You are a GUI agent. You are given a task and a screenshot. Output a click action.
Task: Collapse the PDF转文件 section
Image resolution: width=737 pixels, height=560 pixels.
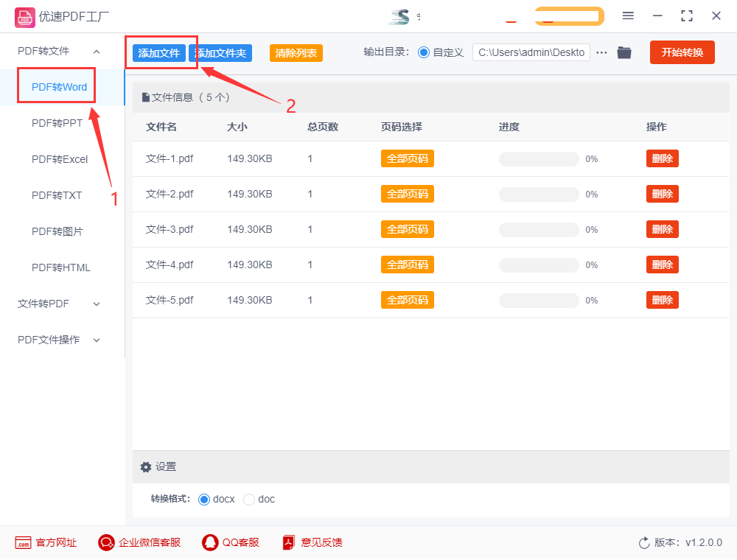pos(97,52)
